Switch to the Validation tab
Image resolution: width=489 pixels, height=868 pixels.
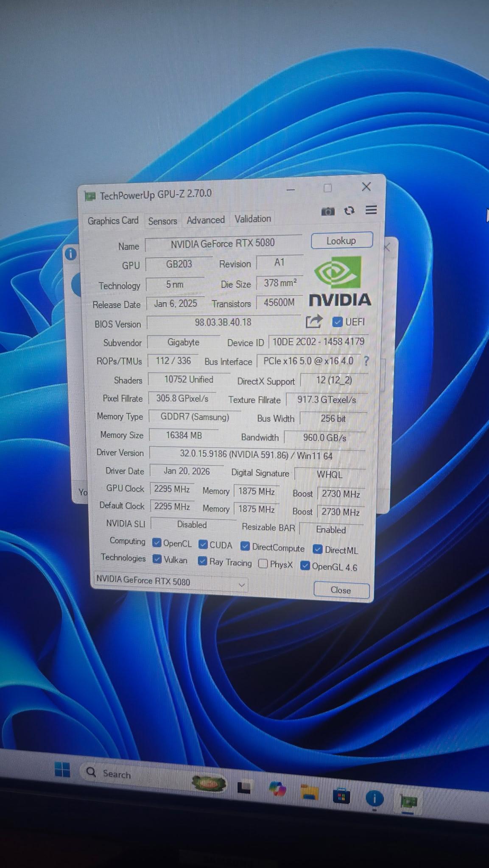pyautogui.click(x=253, y=219)
